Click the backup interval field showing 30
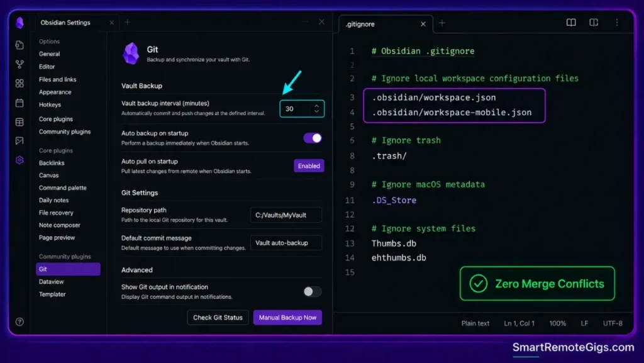 (x=302, y=109)
